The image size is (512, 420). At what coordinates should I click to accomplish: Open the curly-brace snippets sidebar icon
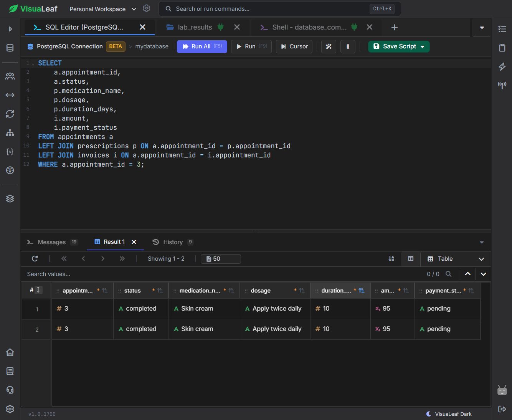pos(10,152)
